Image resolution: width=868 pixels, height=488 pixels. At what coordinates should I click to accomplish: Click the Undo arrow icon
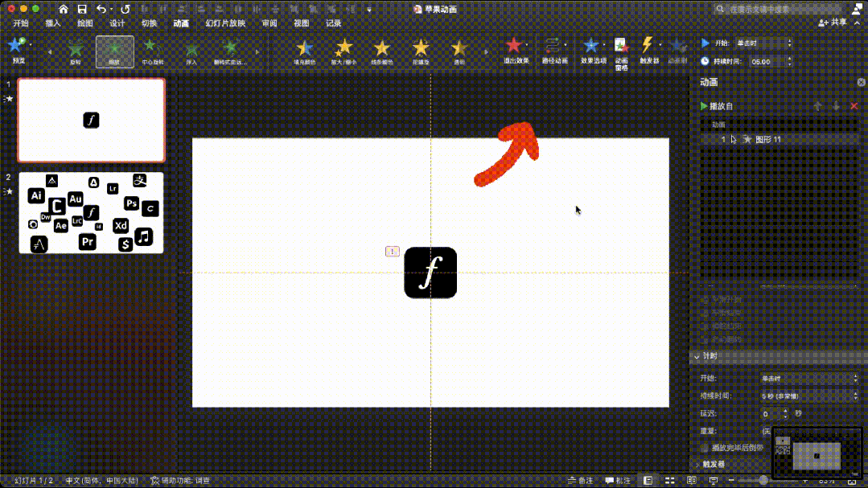tap(101, 9)
